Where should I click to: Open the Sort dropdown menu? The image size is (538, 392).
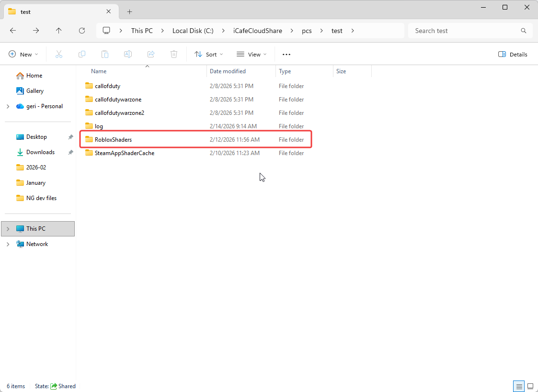coord(209,55)
